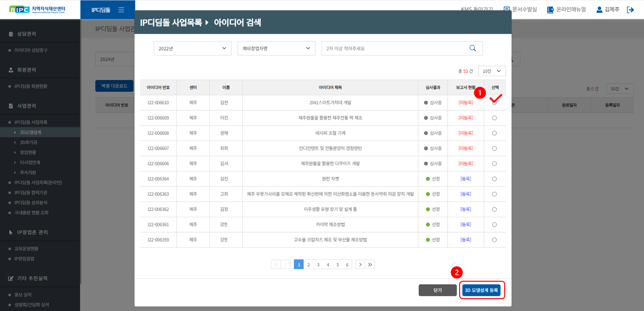
Task: Click the 닫기 button
Action: [437, 290]
